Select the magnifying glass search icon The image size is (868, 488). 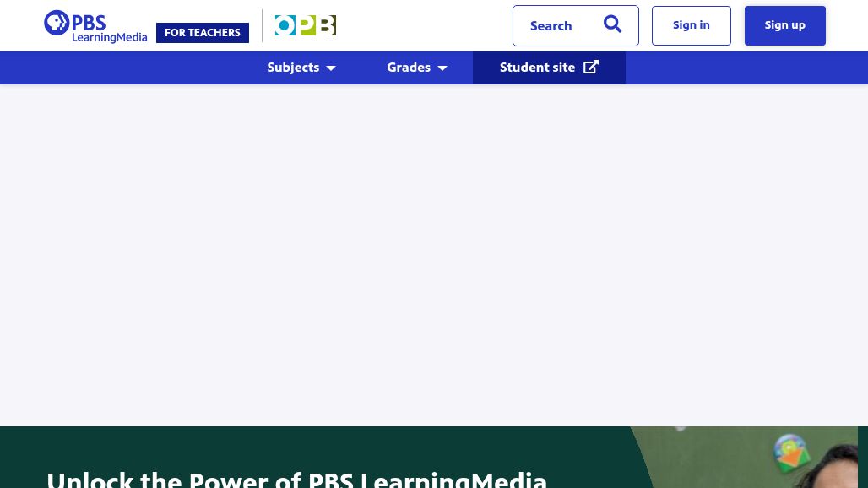[612, 24]
